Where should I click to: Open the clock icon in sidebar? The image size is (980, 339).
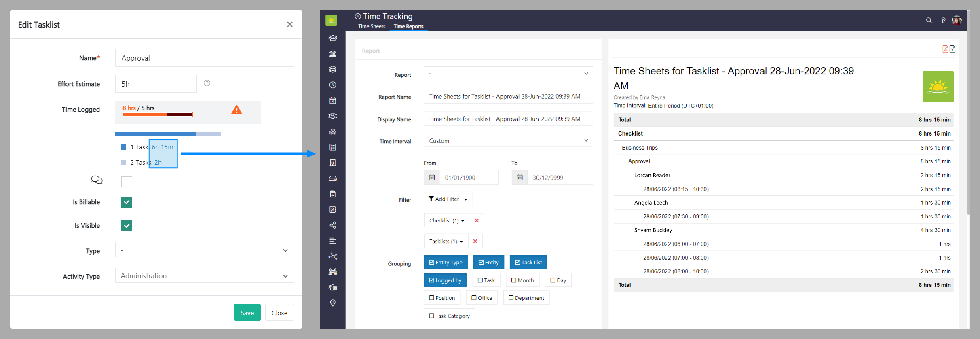[x=332, y=85]
